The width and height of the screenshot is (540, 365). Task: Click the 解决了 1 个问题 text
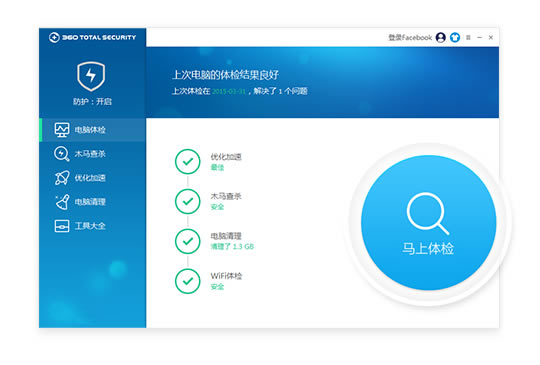click(280, 91)
